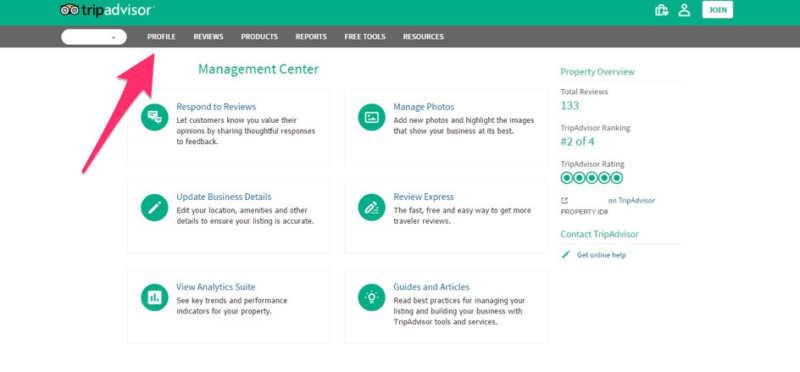Open the View Analytics Suite link

(x=216, y=287)
